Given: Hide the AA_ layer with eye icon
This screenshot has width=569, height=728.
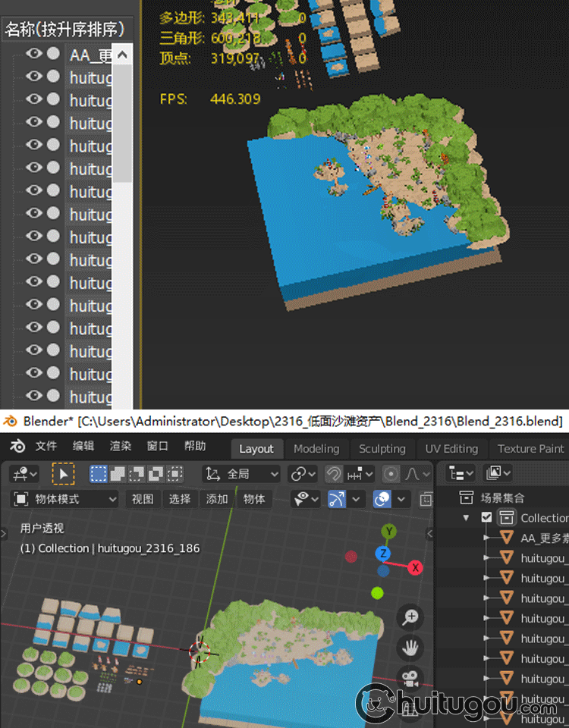Looking at the screenshot, I should [x=33, y=54].
